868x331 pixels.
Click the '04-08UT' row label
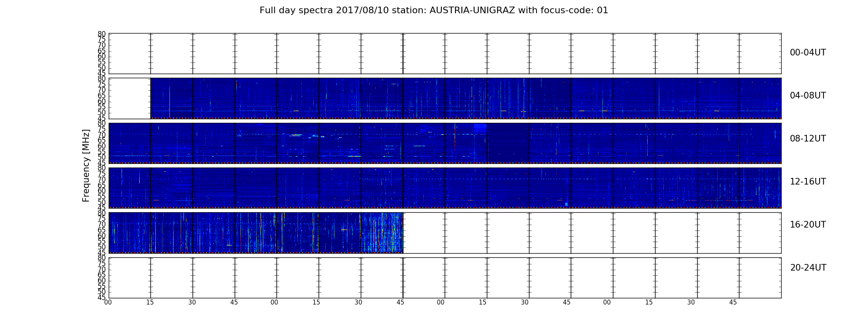[x=808, y=96]
